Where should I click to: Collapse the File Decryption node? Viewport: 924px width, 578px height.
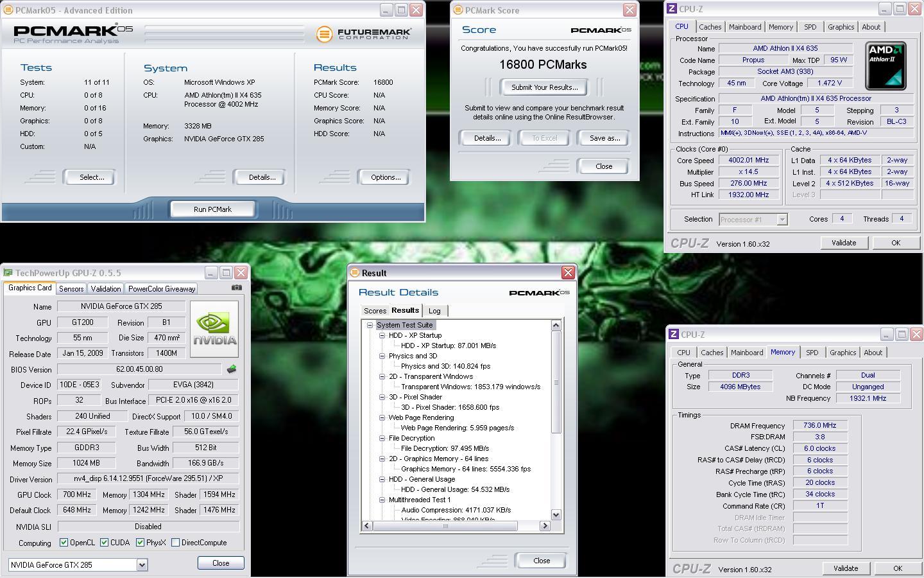(382, 438)
